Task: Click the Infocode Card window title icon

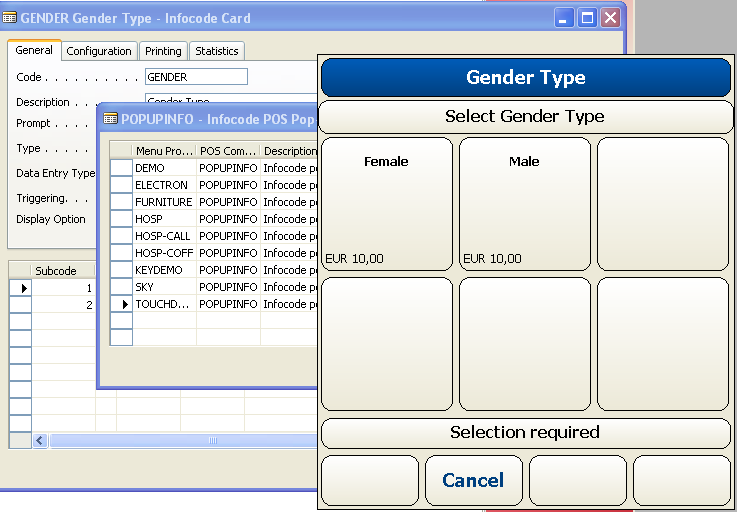Action: point(10,18)
